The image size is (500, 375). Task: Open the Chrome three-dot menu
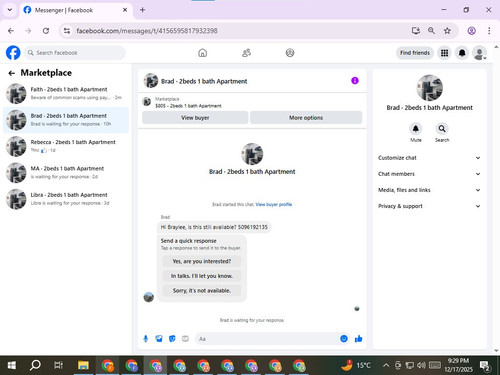(x=489, y=31)
